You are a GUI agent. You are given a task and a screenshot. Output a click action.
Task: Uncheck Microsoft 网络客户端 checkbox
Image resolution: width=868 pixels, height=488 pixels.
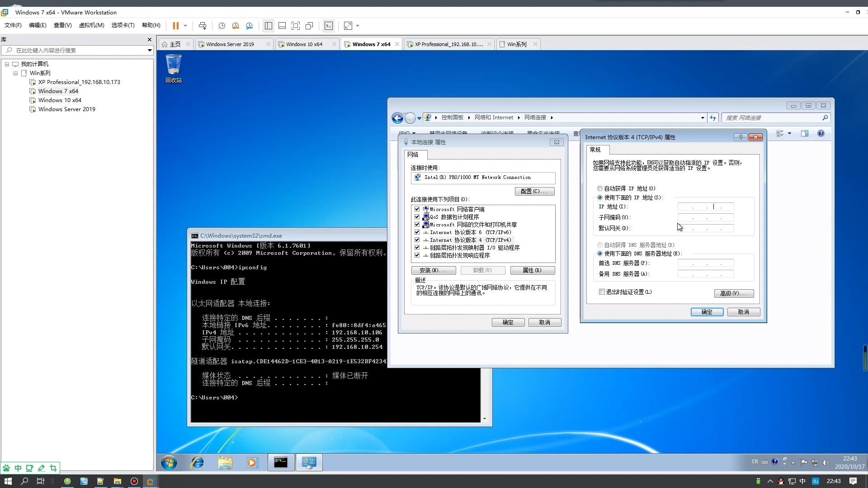pyautogui.click(x=417, y=209)
